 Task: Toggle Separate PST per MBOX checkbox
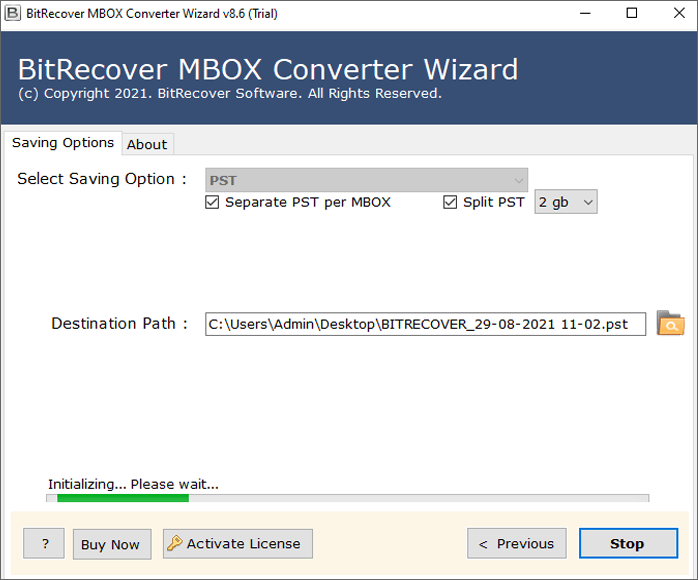click(212, 202)
